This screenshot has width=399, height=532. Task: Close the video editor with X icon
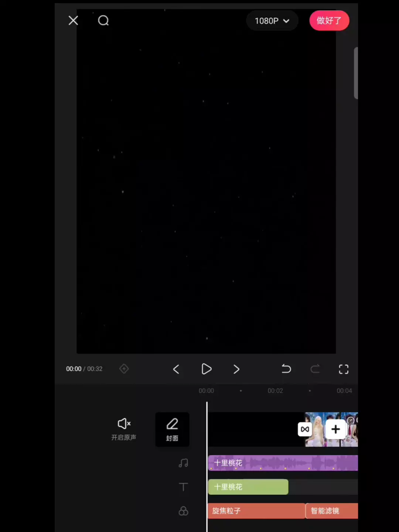pos(73,21)
